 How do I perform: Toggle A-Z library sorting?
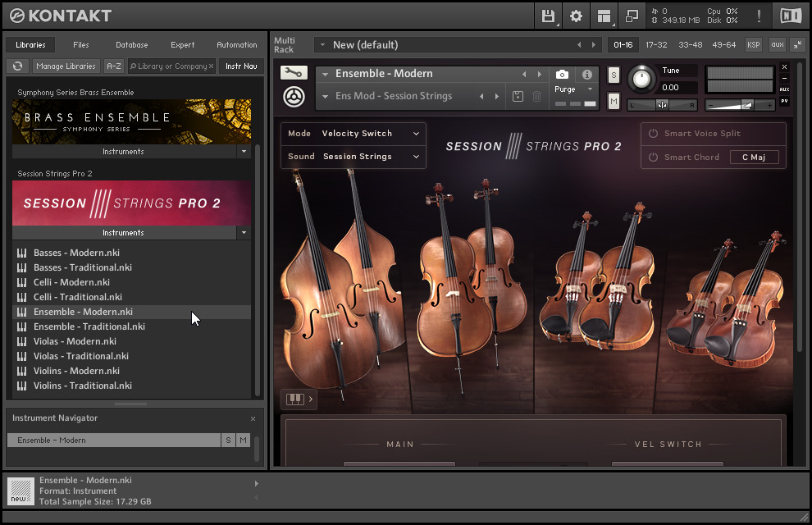tap(114, 66)
